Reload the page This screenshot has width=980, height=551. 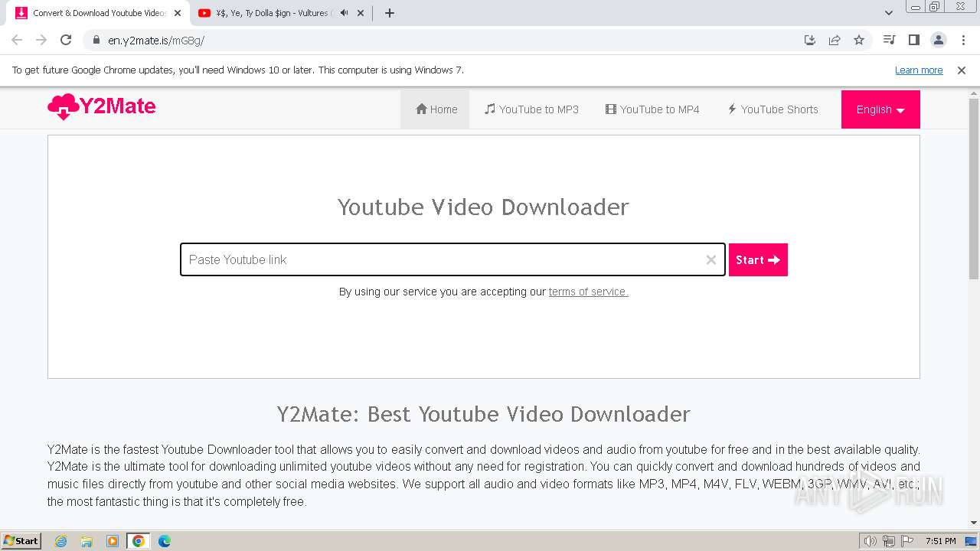click(x=66, y=40)
